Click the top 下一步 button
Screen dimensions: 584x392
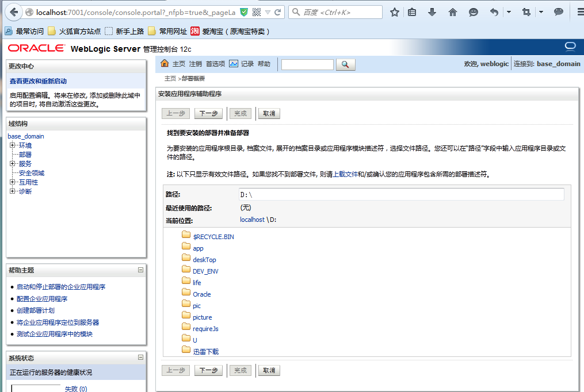coord(208,113)
